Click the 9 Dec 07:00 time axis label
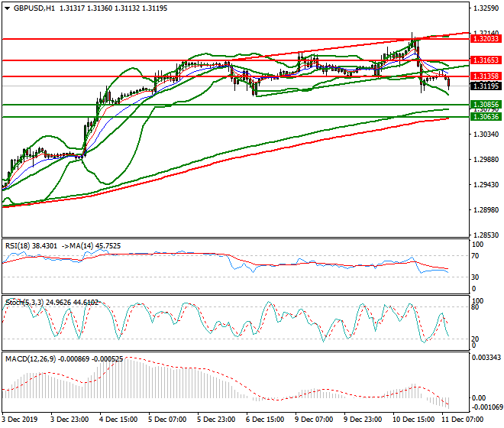The width and height of the screenshot is (504, 428). coord(314,420)
